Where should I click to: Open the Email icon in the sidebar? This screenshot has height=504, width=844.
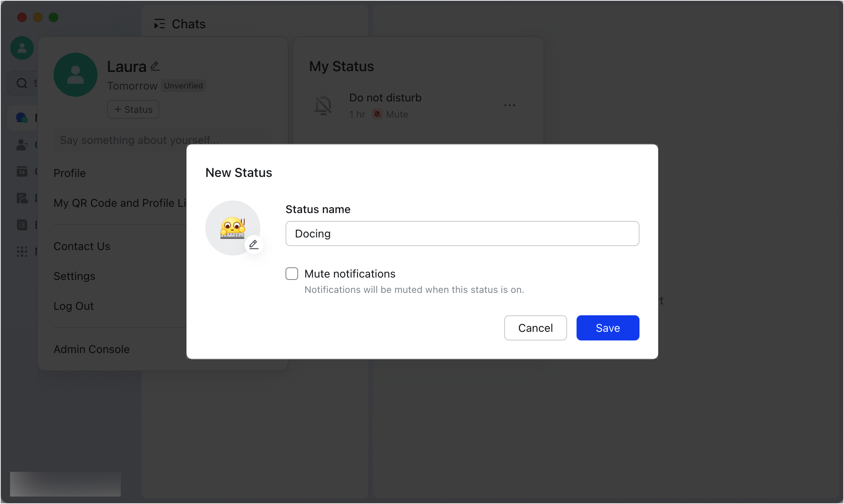22,224
